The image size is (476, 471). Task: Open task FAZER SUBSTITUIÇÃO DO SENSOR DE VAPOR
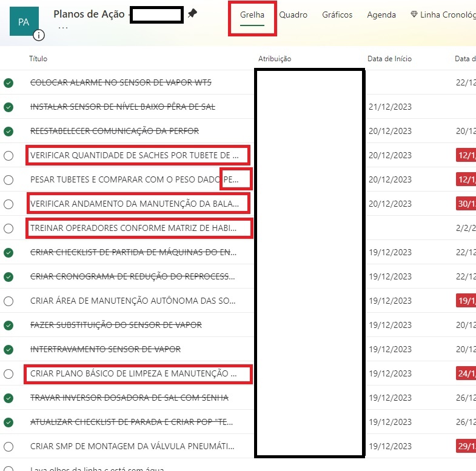(116, 326)
